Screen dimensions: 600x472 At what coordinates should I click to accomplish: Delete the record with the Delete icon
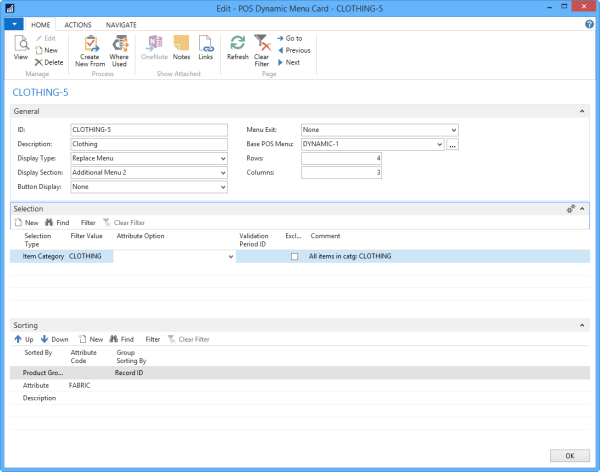48,62
